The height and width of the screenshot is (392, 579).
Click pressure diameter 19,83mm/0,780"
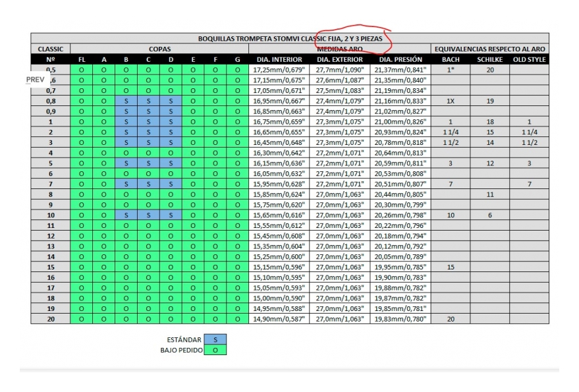point(400,319)
